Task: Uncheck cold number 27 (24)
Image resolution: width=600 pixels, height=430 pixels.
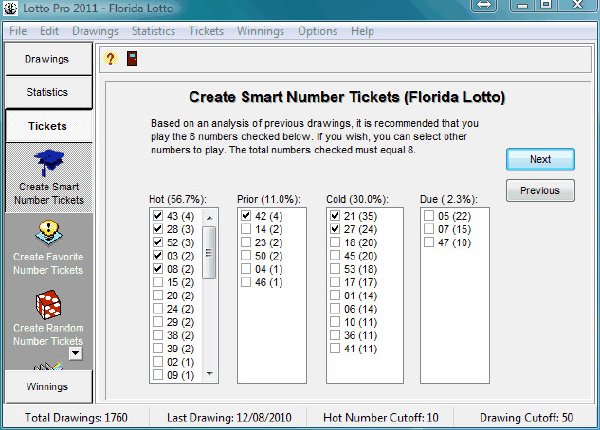Action: [335, 229]
